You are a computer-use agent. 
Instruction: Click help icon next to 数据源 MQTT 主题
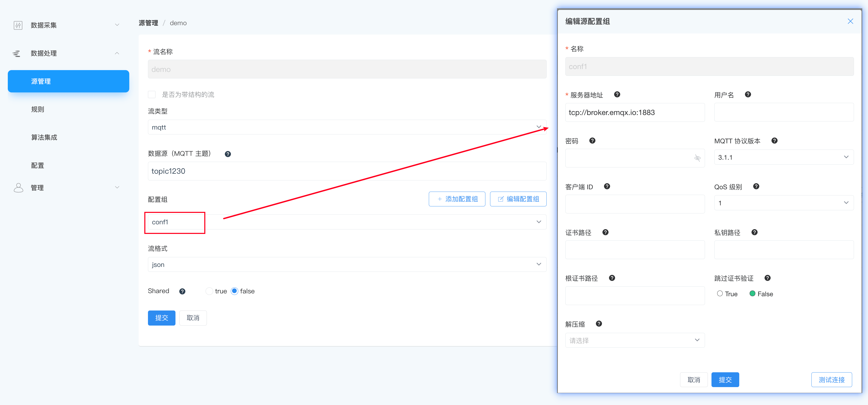point(228,154)
